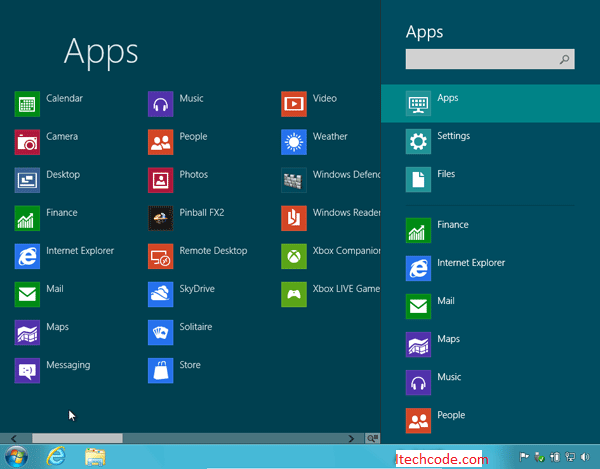Launch Internet Explorer from main Apps list
The height and width of the screenshot is (469, 600).
27,256
